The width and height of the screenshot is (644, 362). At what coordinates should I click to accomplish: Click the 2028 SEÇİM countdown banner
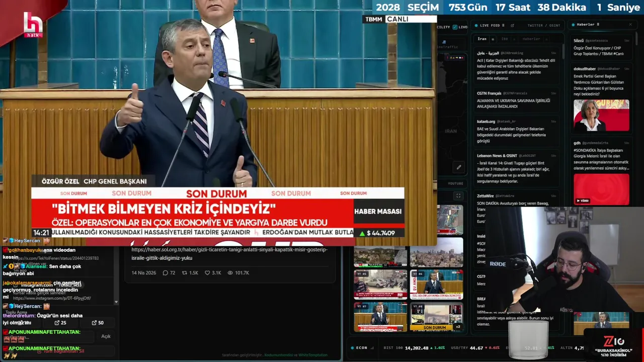(x=508, y=8)
